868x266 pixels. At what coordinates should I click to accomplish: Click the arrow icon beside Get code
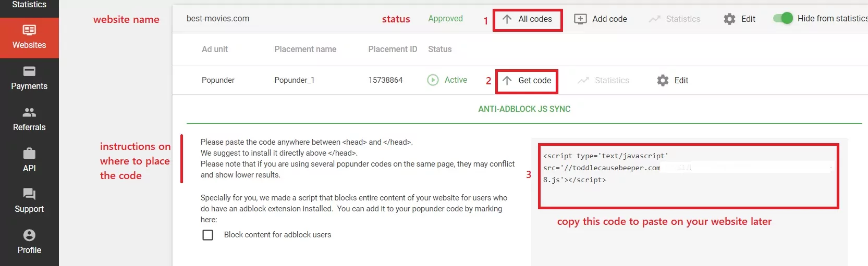[x=507, y=81]
